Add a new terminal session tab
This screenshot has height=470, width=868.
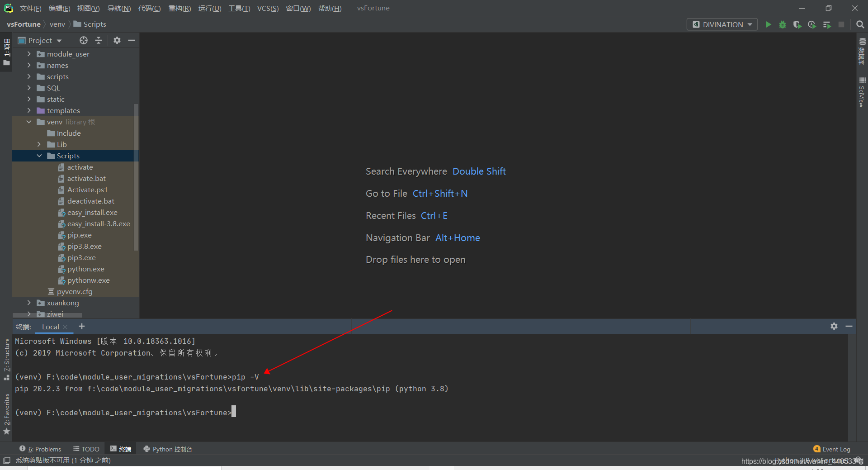coord(82,326)
